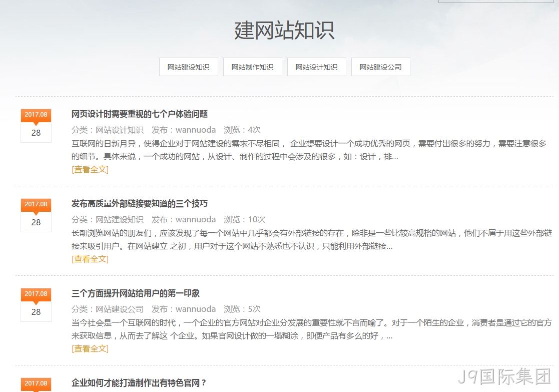Click summary text starting 当今社会是一个互联网的时代

click(x=312, y=329)
